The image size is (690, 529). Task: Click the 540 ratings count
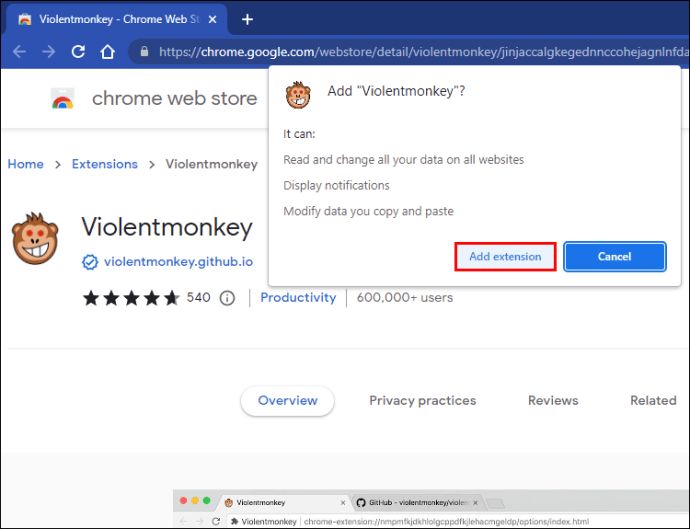click(198, 298)
